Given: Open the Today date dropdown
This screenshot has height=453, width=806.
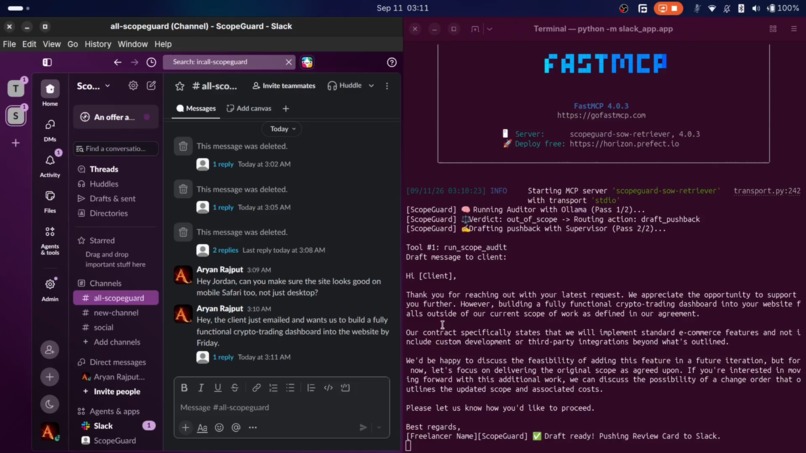Looking at the screenshot, I should click(282, 129).
